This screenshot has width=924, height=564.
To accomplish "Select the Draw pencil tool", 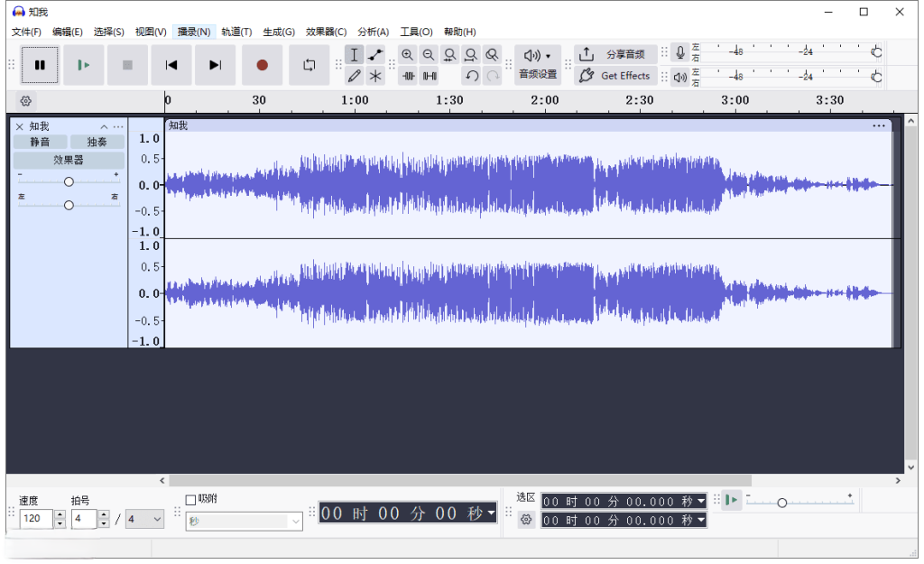I will pyautogui.click(x=354, y=76).
